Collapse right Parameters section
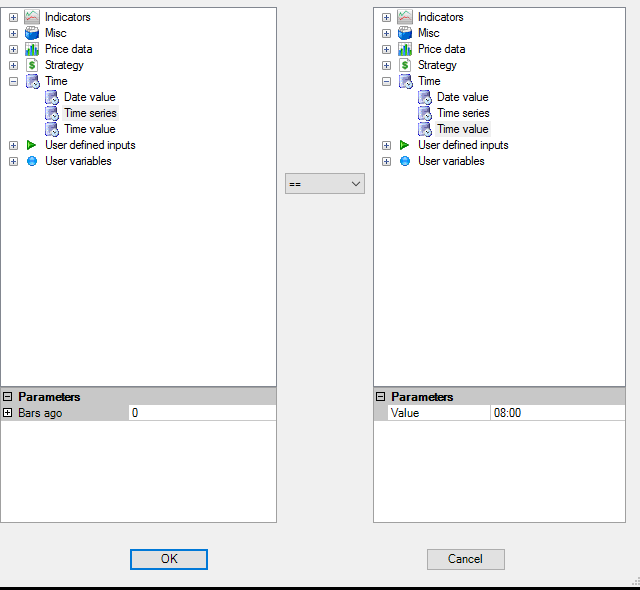 coord(380,397)
